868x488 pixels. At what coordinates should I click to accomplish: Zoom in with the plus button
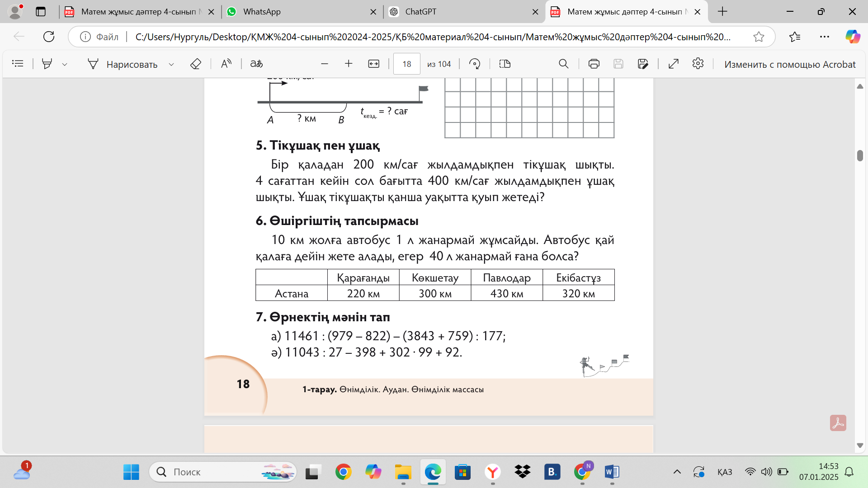tap(348, 64)
